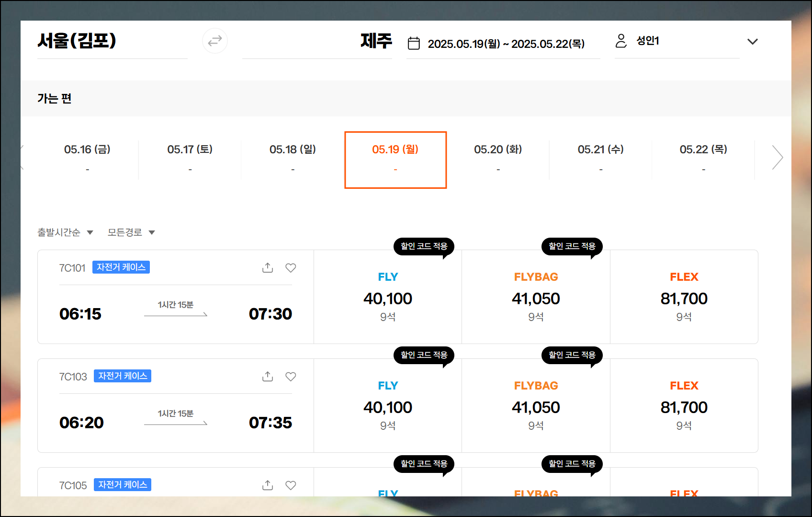
Task: Click 할인 코드 적용 badge above 7C103 FLYBAG
Action: pyautogui.click(x=572, y=355)
